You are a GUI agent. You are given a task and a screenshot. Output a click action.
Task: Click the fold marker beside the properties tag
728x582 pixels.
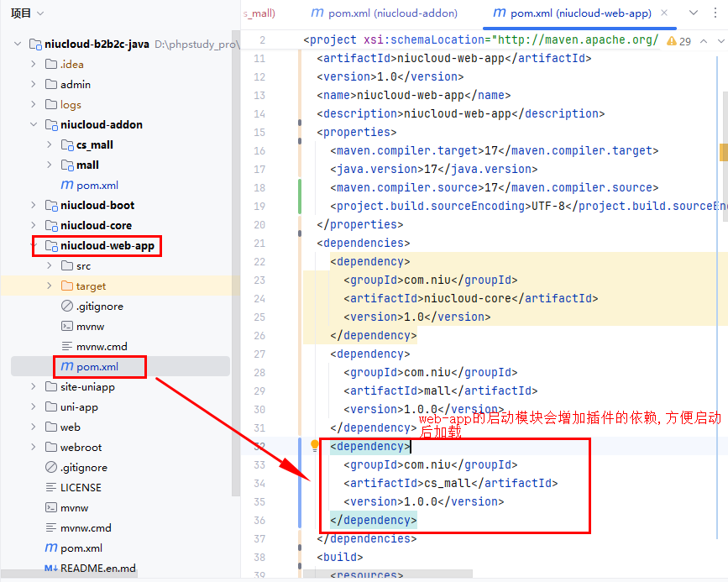click(301, 132)
